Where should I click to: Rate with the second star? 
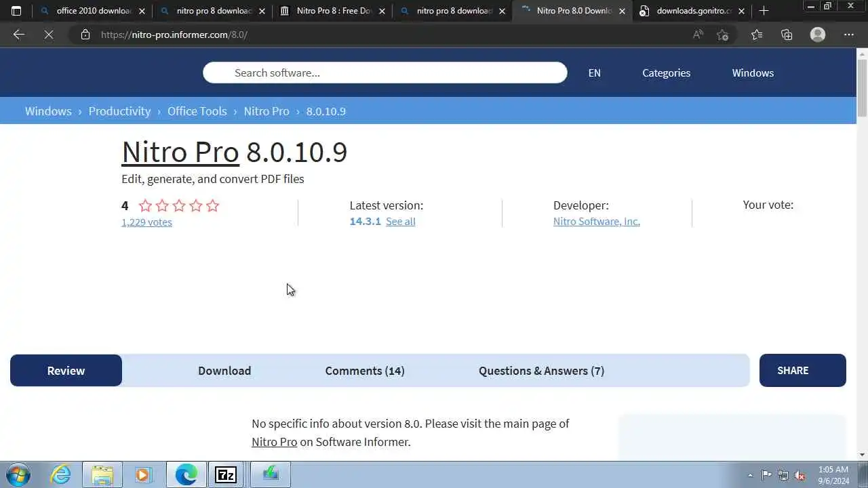point(162,205)
